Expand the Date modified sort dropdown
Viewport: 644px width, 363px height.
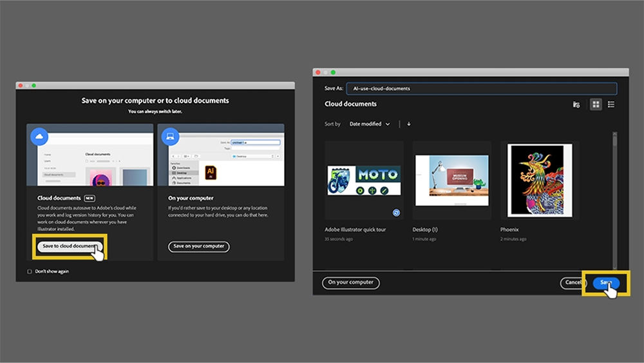(x=369, y=124)
